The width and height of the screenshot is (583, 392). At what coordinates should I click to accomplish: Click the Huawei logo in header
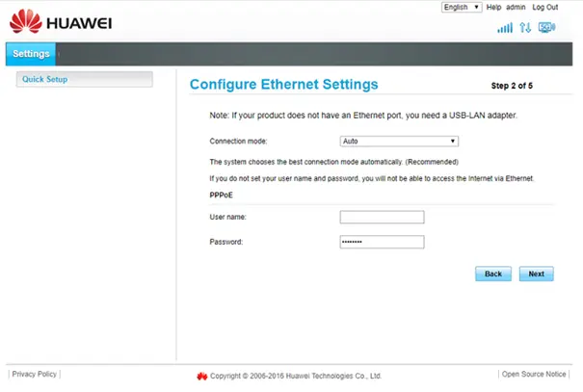(x=61, y=21)
